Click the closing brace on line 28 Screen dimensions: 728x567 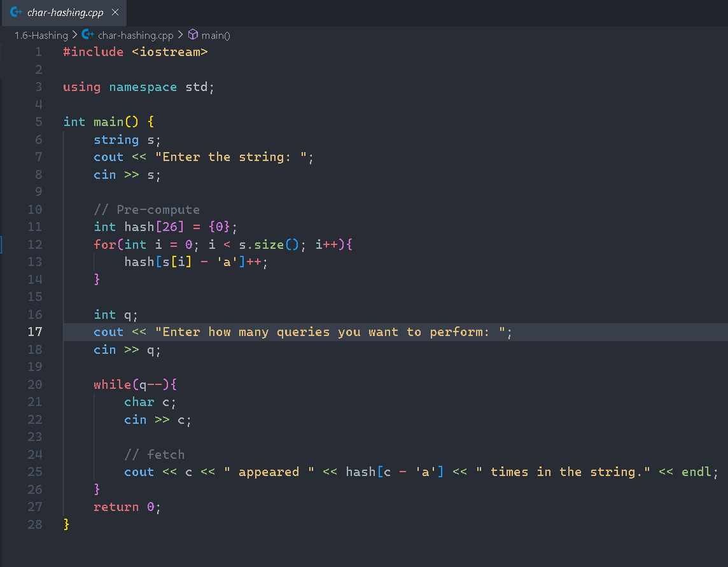66,525
